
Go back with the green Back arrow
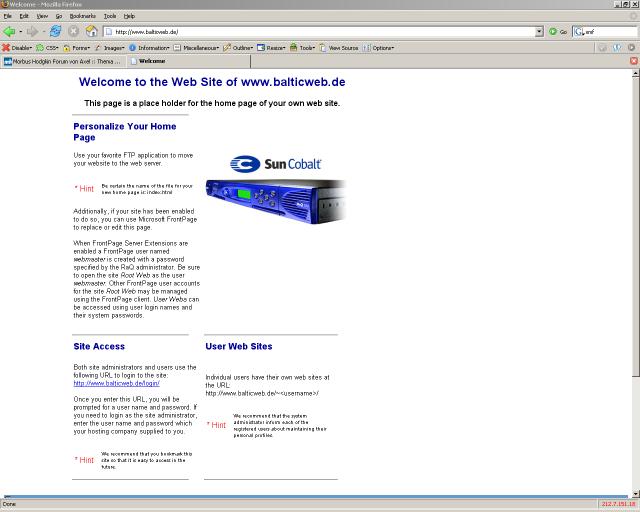[9, 31]
